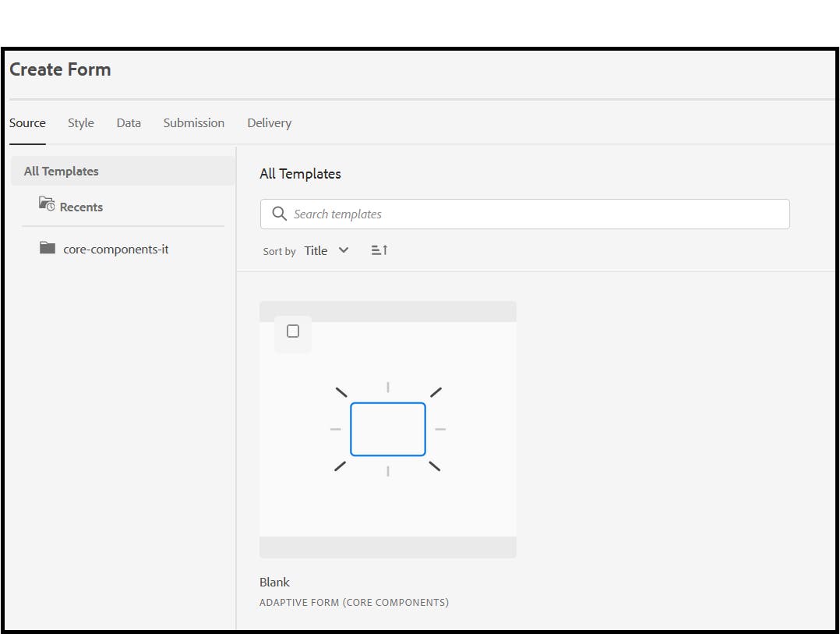This screenshot has height=634, width=840.
Task: Select the Source tab
Action: (27, 122)
